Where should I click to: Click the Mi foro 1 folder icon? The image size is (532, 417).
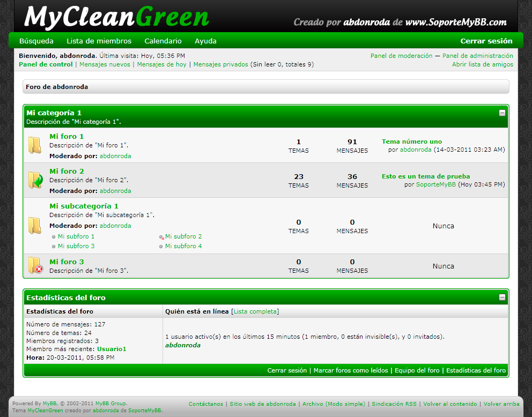34,145
